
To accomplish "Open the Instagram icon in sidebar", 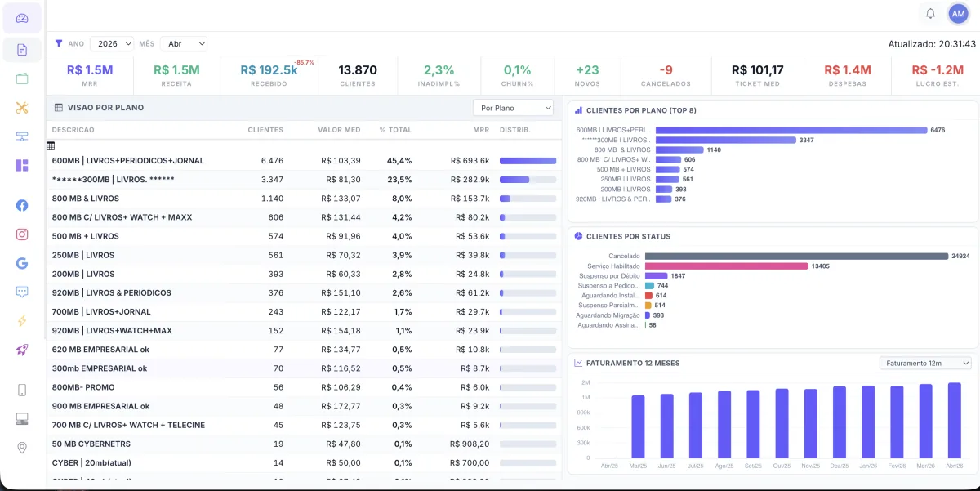I will (22, 234).
